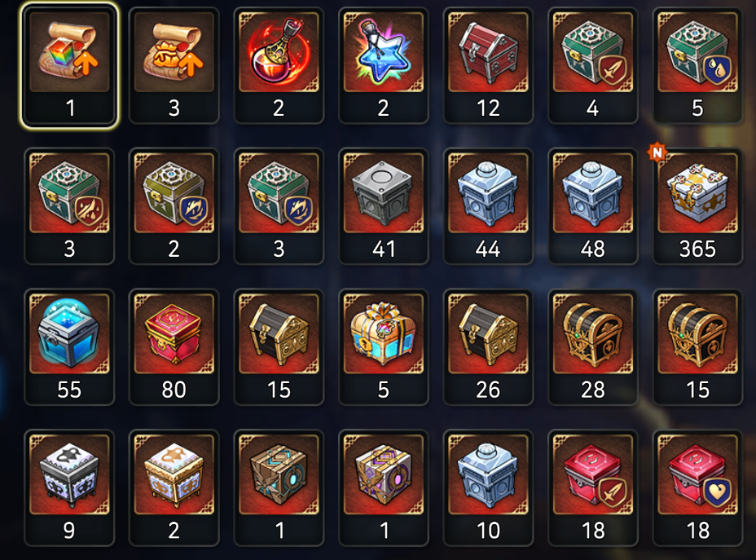Image resolution: width=756 pixels, height=560 pixels.
Task: Select the silver box with quantity 9
Action: coord(69,487)
